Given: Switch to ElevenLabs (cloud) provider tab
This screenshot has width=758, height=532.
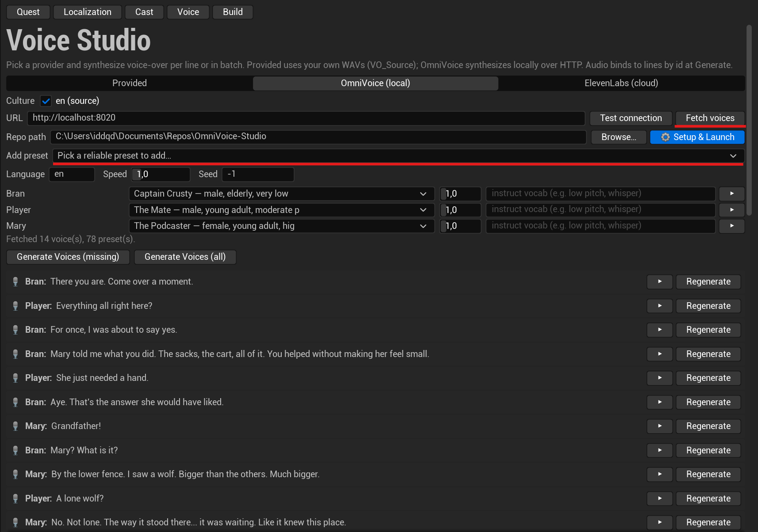Looking at the screenshot, I should (x=621, y=83).
